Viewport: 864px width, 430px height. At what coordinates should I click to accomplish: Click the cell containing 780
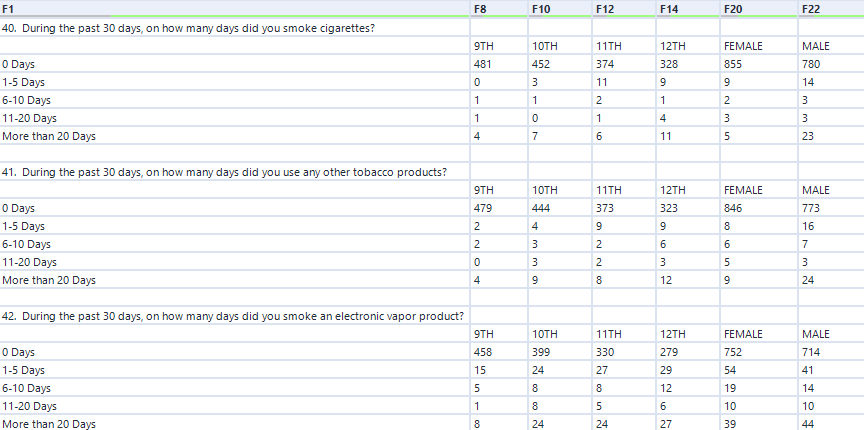point(811,64)
